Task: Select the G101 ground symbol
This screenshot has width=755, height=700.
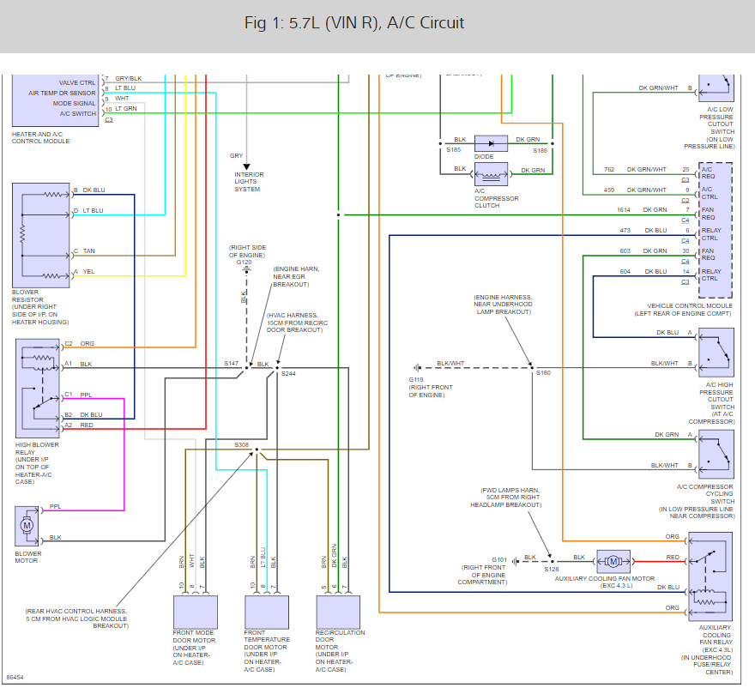Action: pyautogui.click(x=516, y=561)
